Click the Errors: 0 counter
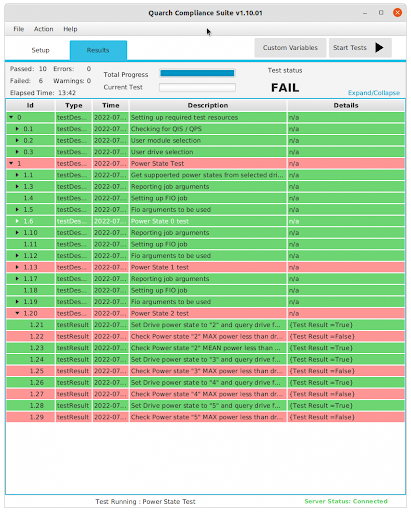This screenshot has width=411, height=512. pos(72,69)
